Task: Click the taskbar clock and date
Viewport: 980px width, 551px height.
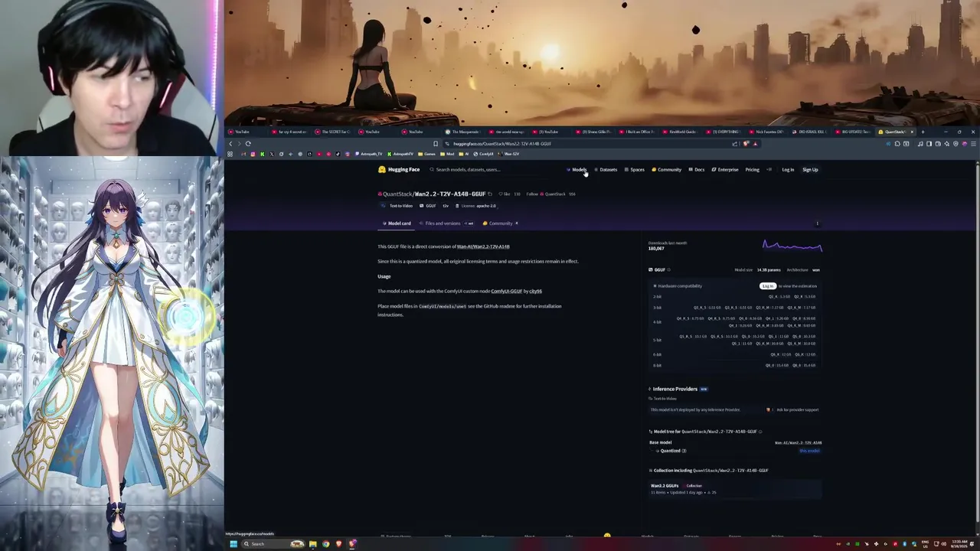Action: pyautogui.click(x=959, y=544)
